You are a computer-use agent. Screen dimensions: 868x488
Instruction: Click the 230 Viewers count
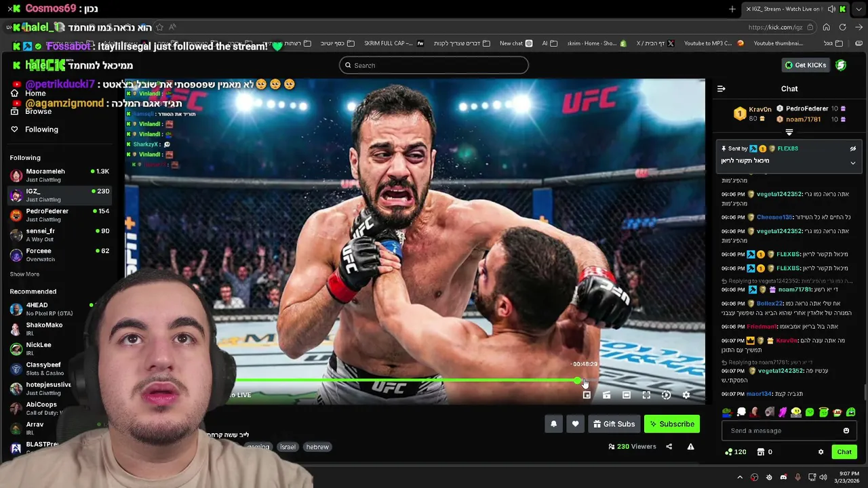point(633,447)
